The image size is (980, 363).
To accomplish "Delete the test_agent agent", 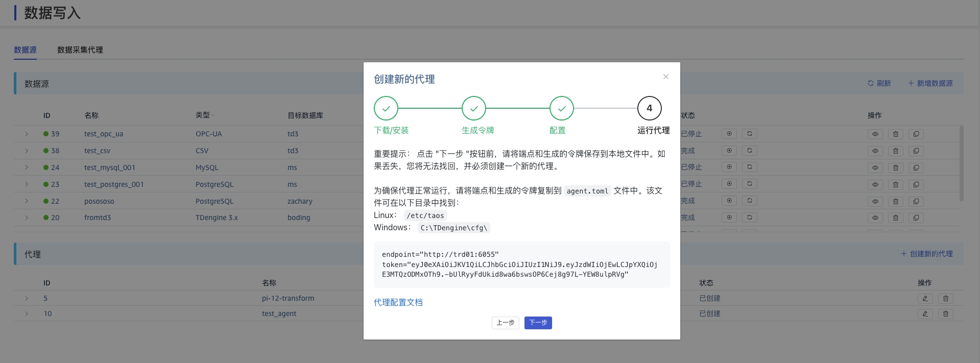I will [946, 314].
